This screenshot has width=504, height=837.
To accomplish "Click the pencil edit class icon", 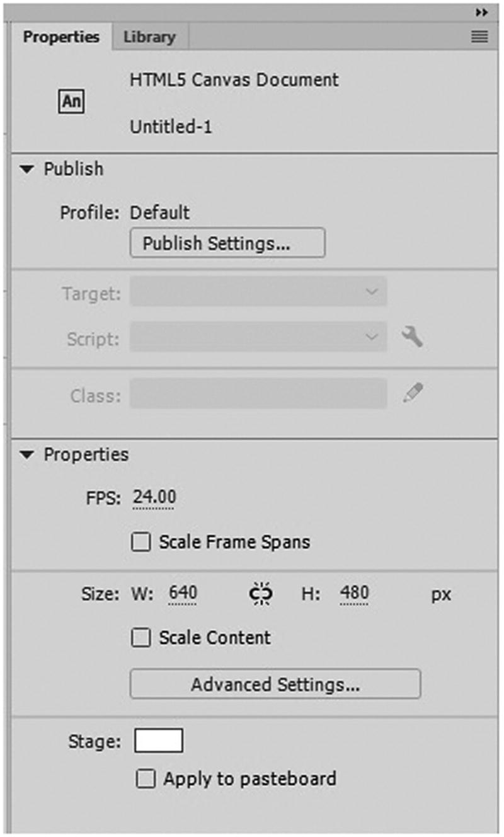I will click(413, 394).
